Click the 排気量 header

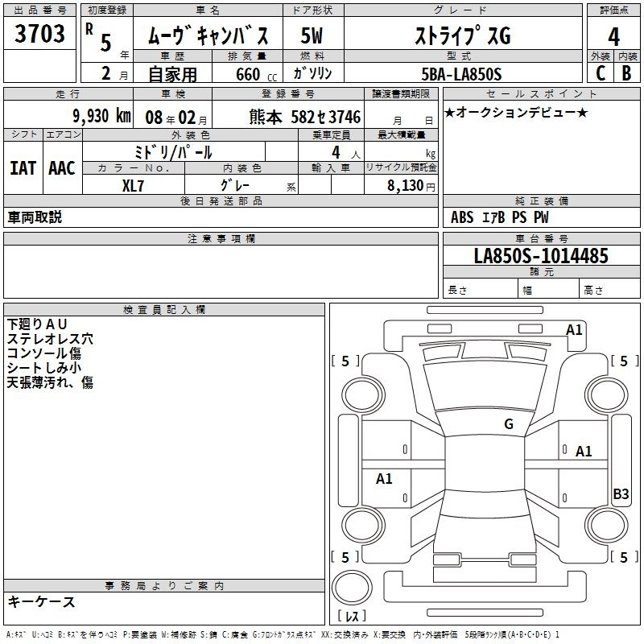247,56
